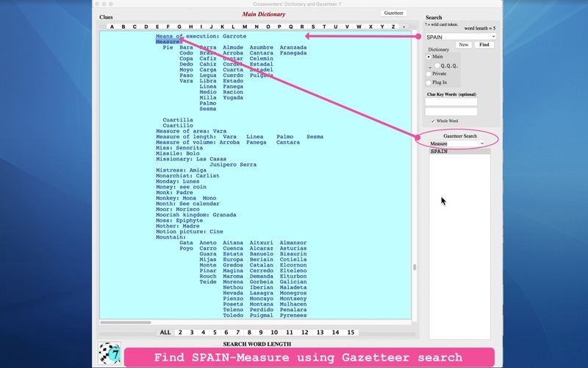Click the Missile: Bolo line
This screenshot has width=588, height=368.
click(x=178, y=153)
